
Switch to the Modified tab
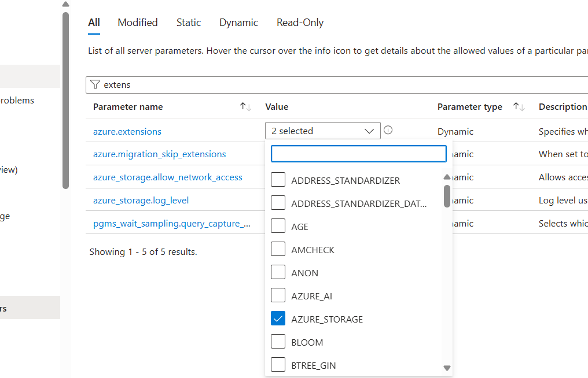pos(138,23)
